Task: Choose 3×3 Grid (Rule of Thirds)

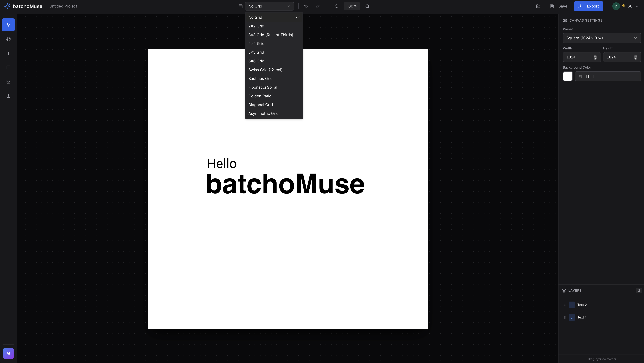Action: pyautogui.click(x=271, y=35)
